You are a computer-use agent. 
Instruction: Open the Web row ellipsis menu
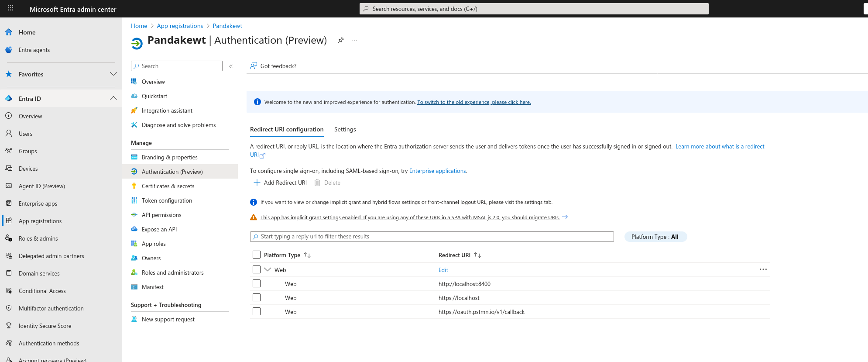(x=763, y=269)
